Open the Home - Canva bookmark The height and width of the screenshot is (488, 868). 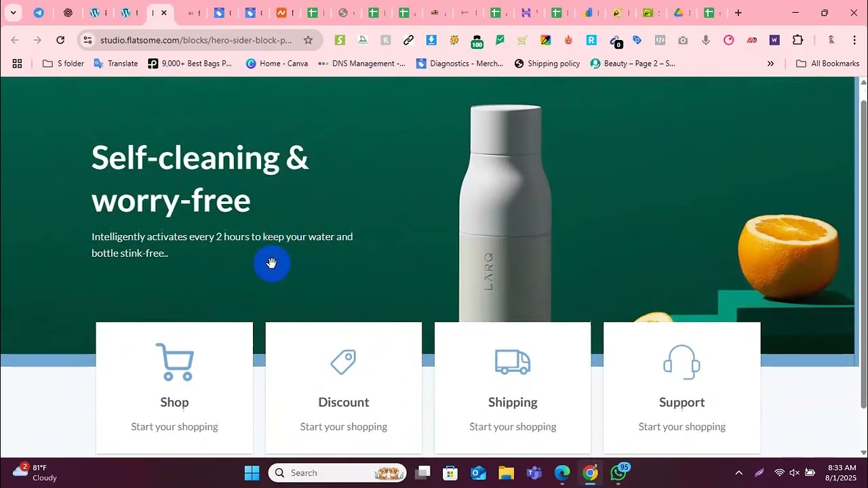tap(277, 64)
